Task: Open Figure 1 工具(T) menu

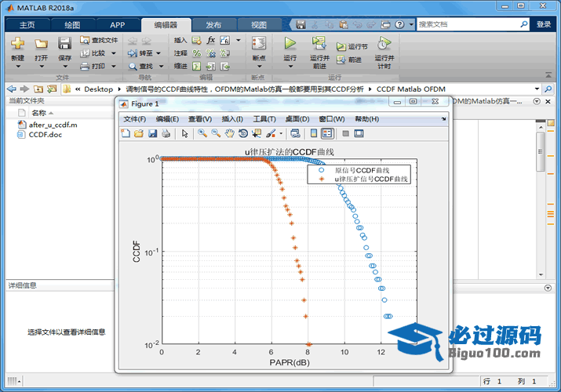Action: pyautogui.click(x=264, y=119)
